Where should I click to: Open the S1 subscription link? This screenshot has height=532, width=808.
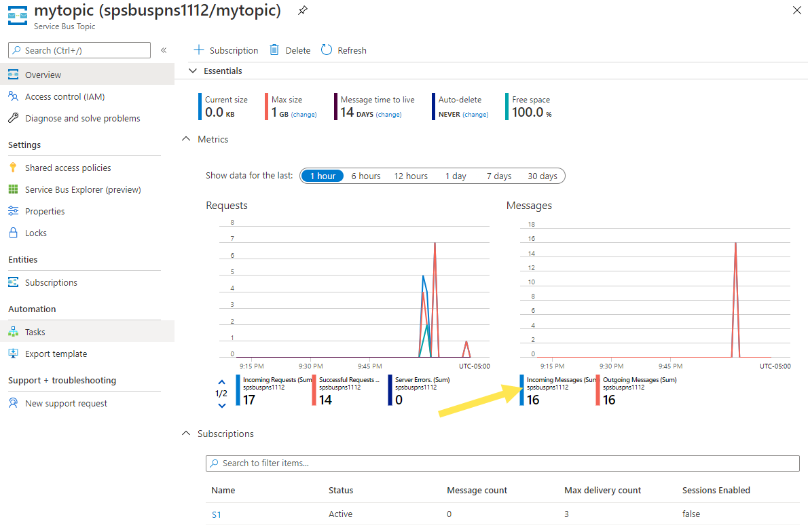point(216,514)
